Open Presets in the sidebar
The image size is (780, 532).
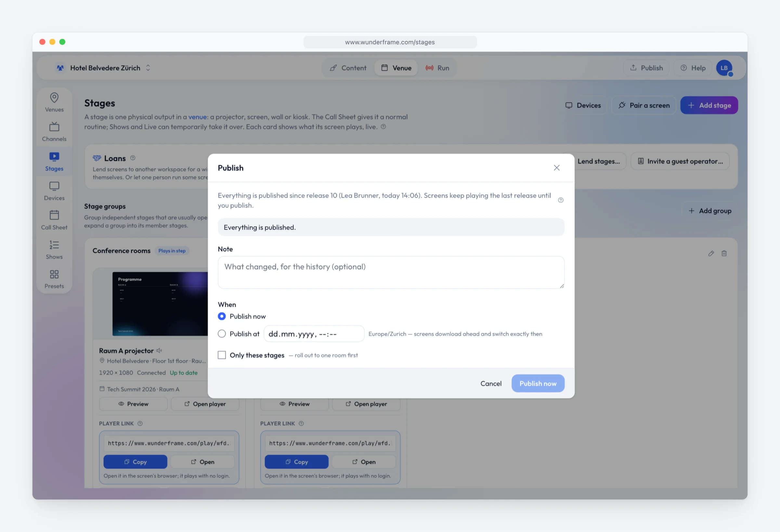pyautogui.click(x=54, y=279)
